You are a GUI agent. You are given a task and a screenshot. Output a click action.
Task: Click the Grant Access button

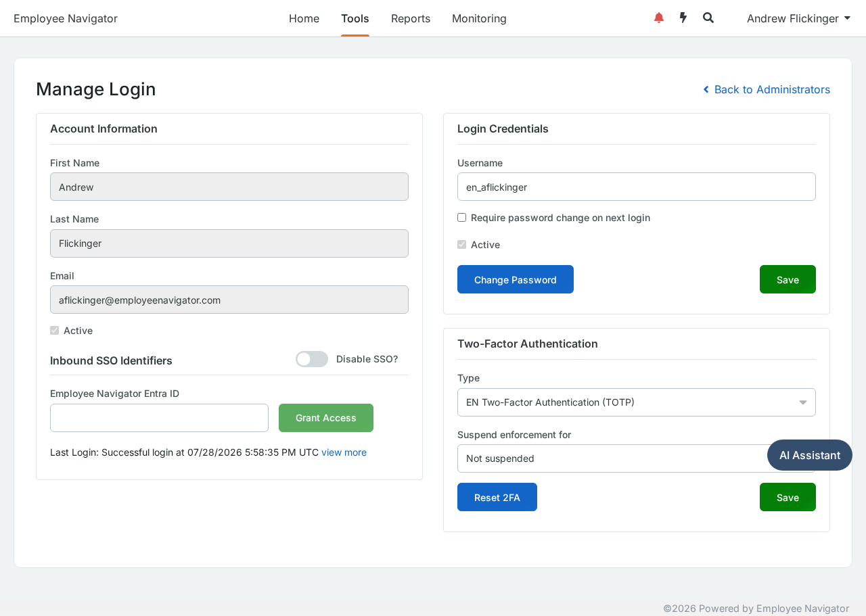coord(326,418)
